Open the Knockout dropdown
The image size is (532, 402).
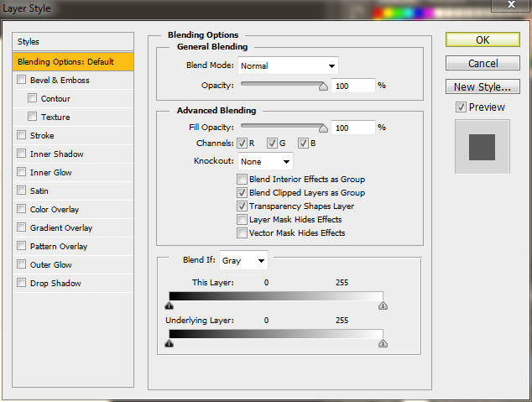[265, 161]
